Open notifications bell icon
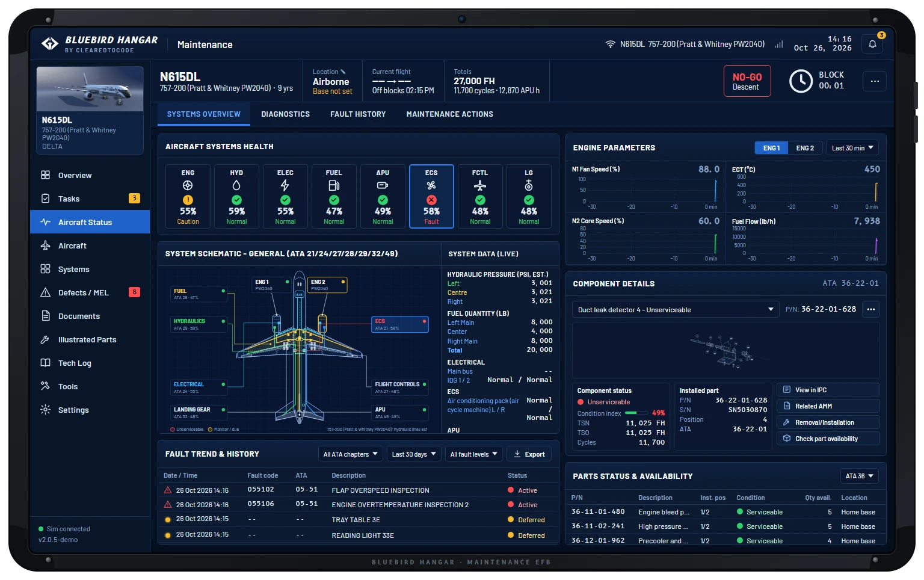Screen dimensions: 924x580 pos(872,44)
